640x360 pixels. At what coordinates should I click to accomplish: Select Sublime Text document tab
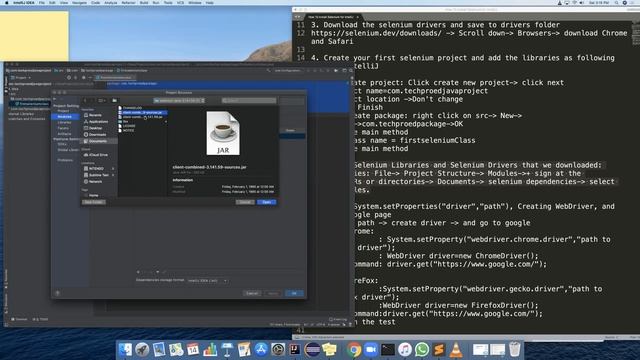coord(333,17)
